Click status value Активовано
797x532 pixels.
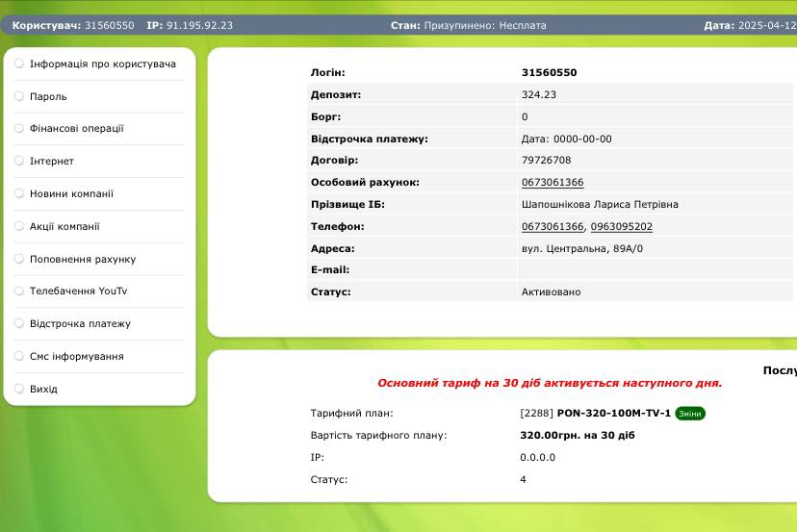point(551,292)
